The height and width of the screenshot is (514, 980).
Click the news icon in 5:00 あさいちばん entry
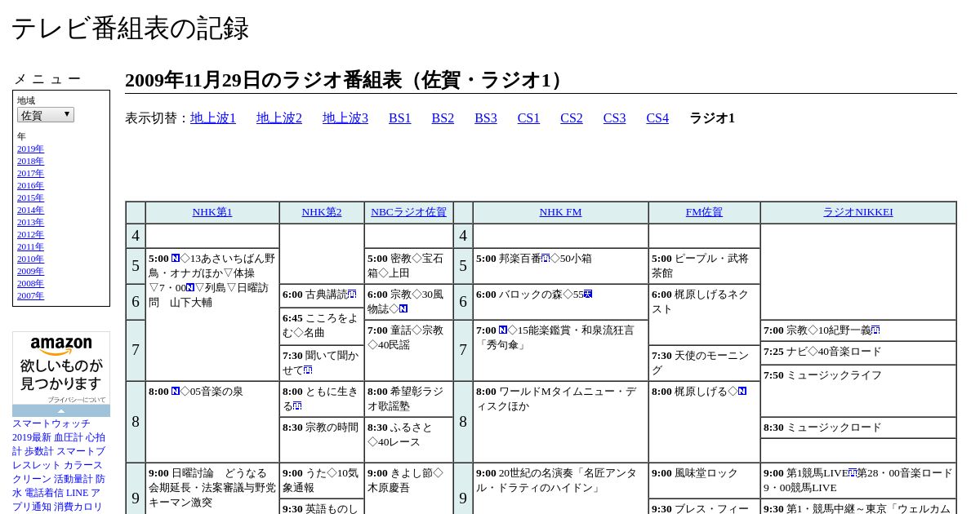176,259
